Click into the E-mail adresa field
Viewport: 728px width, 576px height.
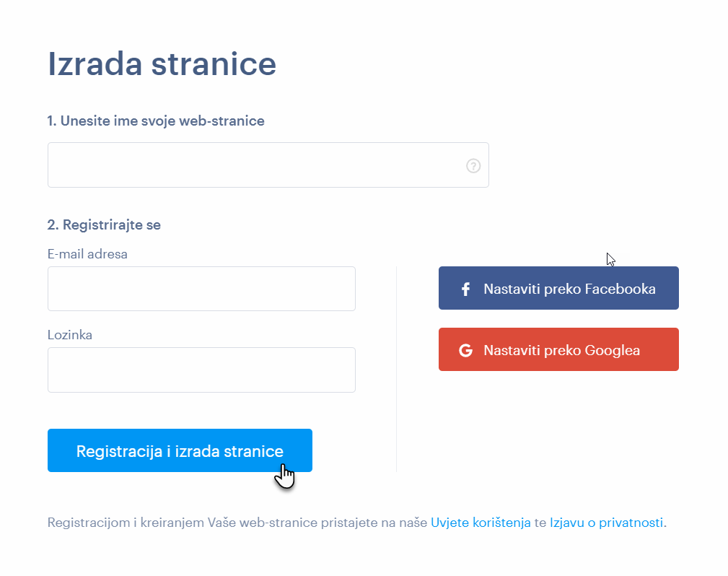201,289
